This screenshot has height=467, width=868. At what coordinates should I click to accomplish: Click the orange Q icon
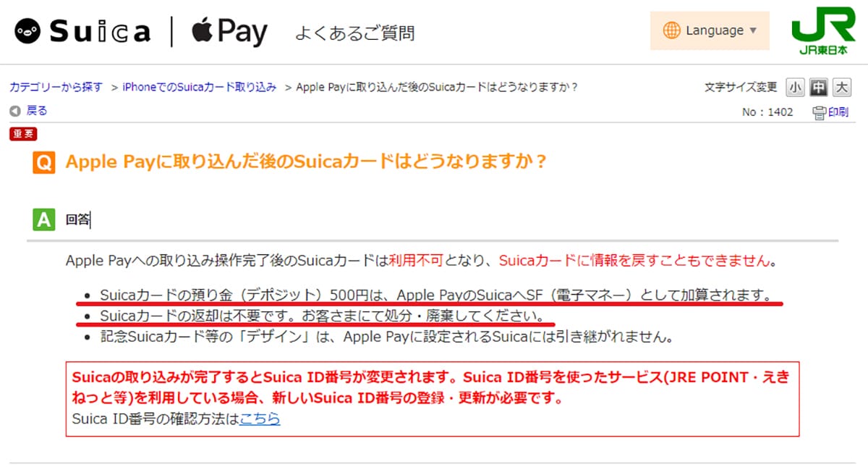(44, 162)
